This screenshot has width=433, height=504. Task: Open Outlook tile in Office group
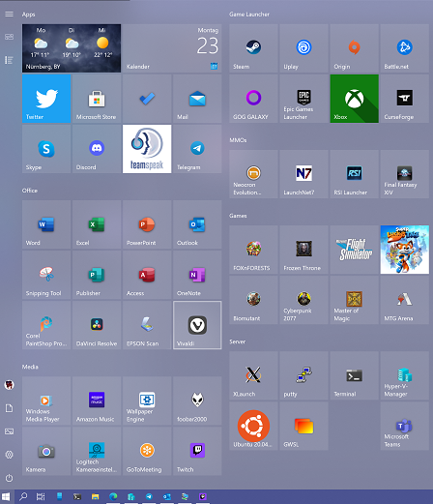197,224
